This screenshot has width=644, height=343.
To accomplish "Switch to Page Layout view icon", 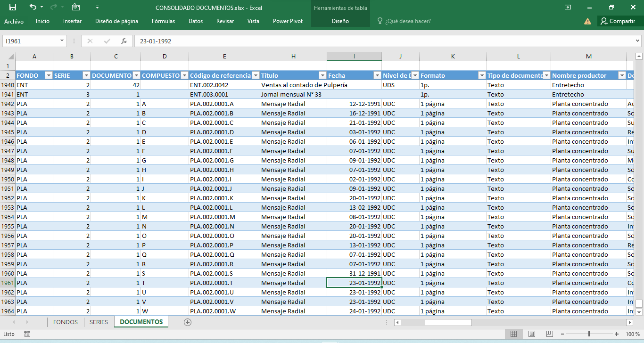I will click(531, 334).
